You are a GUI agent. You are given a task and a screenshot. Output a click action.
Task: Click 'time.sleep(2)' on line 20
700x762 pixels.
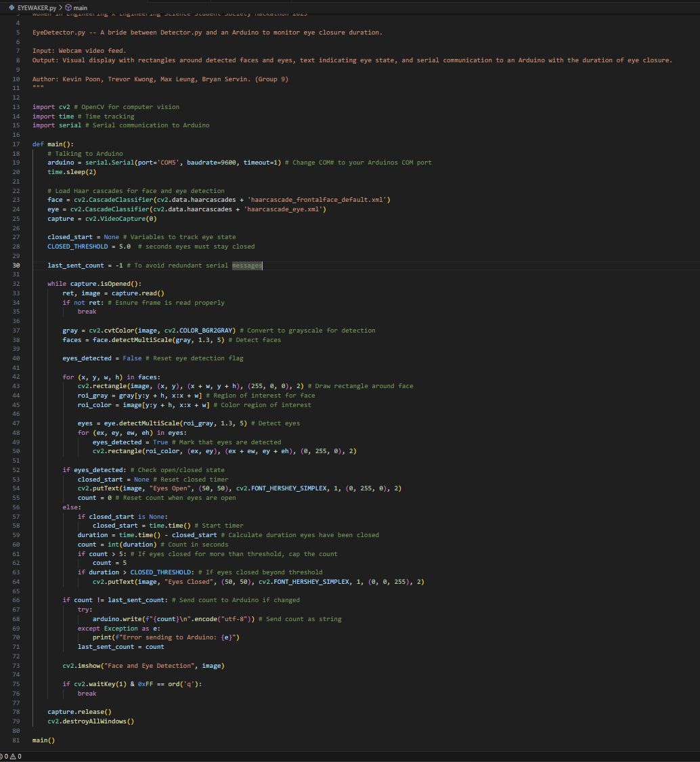(x=72, y=172)
